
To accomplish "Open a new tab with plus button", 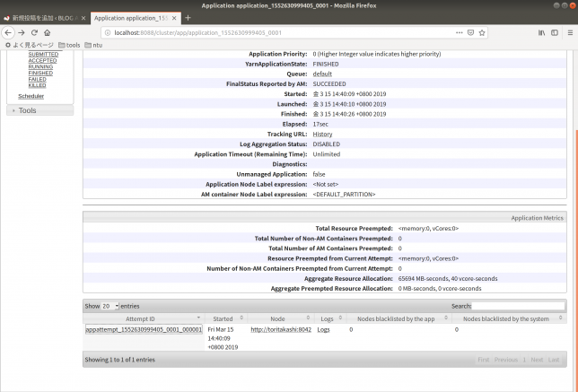I will pyautogui.click(x=188, y=18).
